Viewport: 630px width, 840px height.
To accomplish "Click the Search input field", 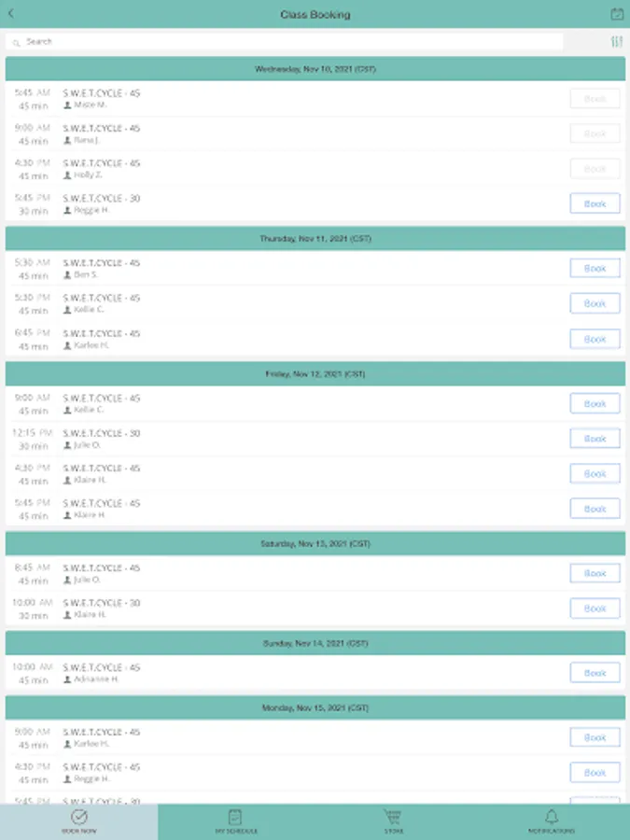I will click(x=289, y=42).
